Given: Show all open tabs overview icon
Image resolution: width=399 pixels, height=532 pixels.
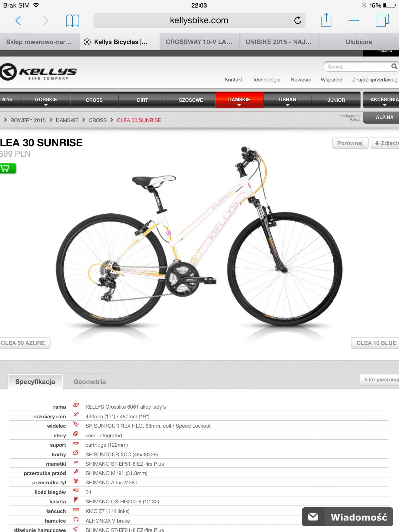Looking at the screenshot, I should point(382,20).
